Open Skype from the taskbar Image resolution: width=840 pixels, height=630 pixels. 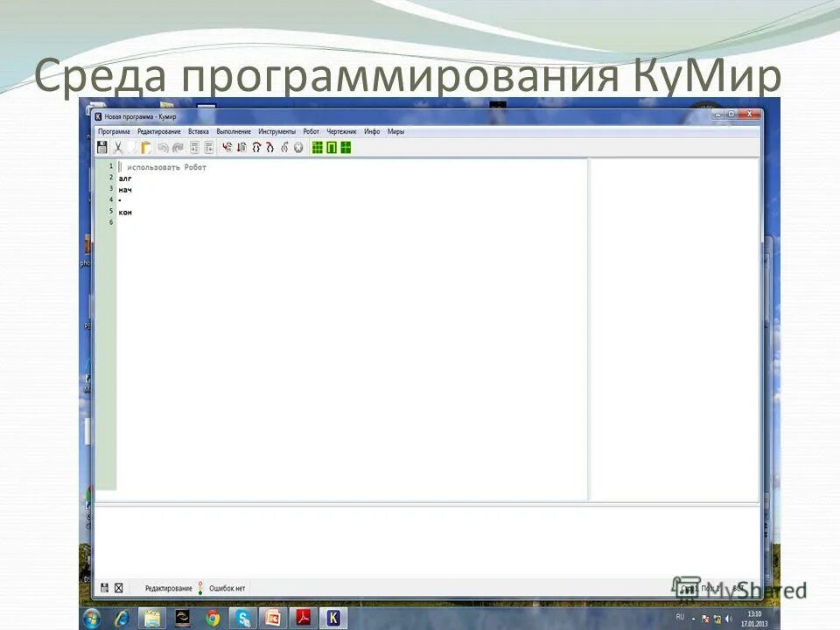click(x=242, y=619)
